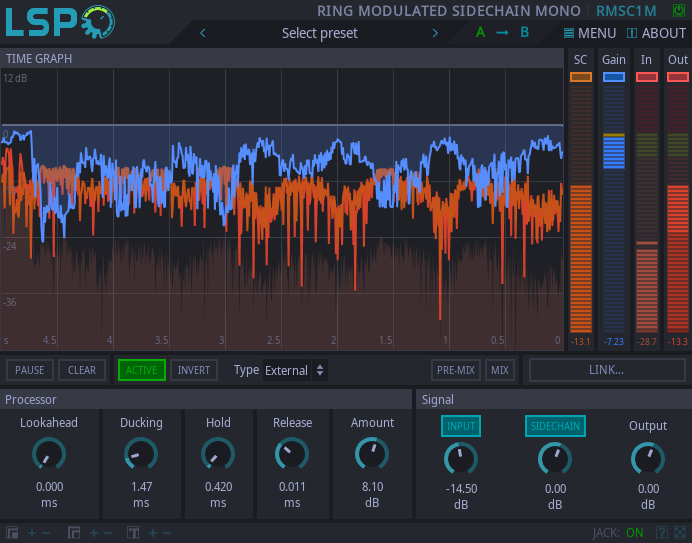Go to the previous preset arrow

click(x=204, y=33)
